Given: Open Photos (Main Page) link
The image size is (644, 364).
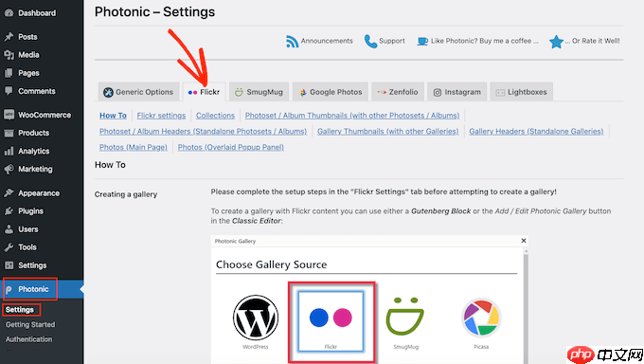Looking at the screenshot, I should 134,147.
